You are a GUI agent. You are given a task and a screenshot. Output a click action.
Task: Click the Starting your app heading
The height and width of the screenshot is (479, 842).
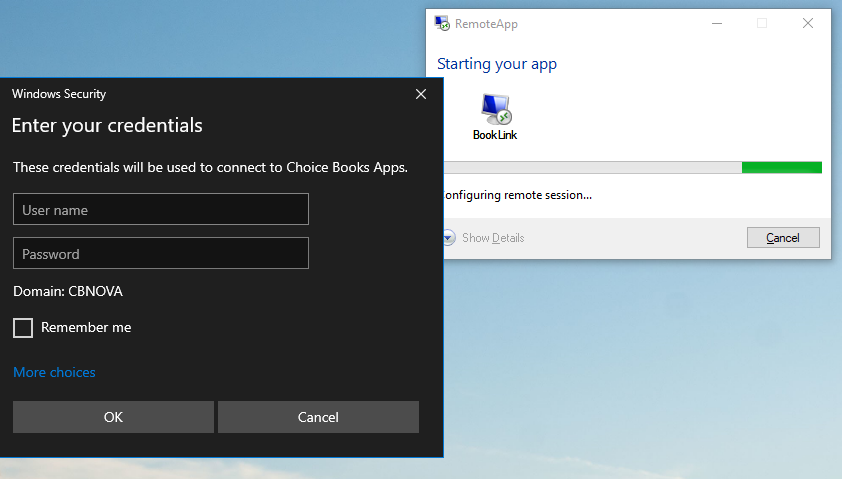pos(497,64)
